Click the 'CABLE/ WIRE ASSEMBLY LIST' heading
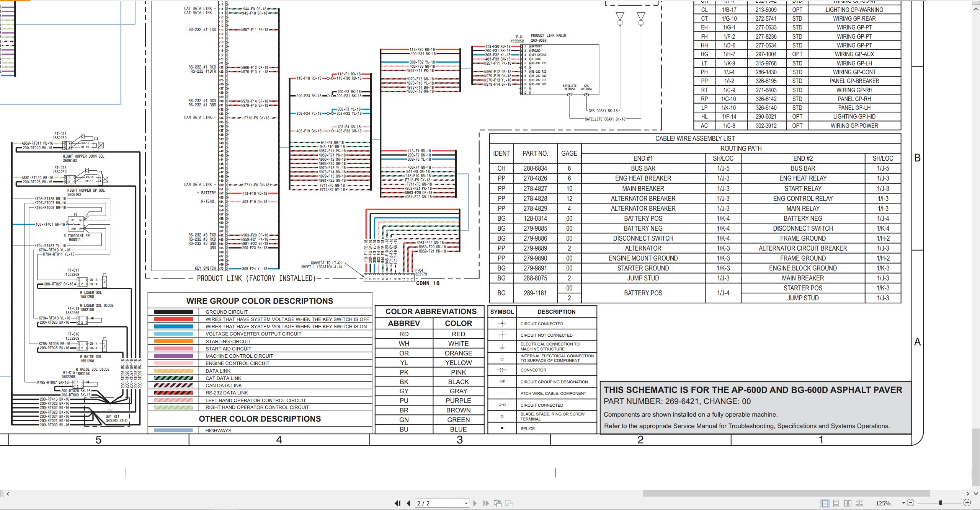The height and width of the screenshot is (510, 980). pos(695,138)
